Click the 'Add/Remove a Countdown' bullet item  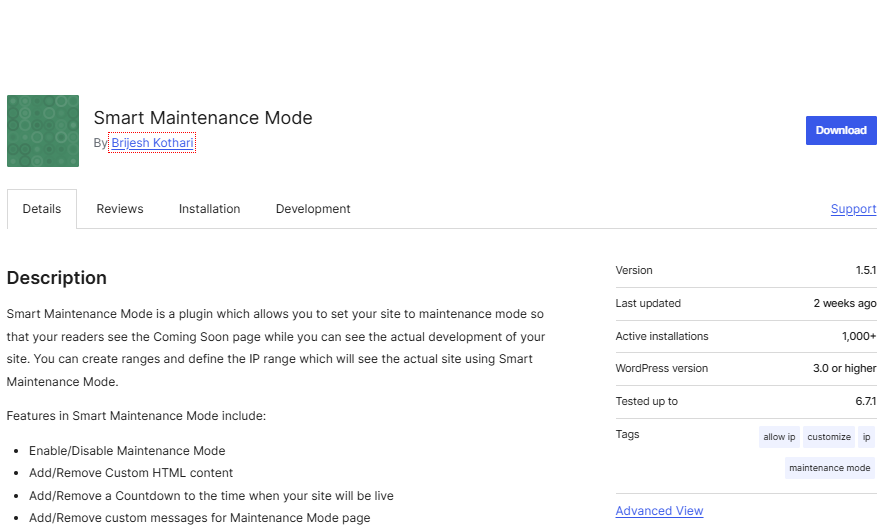(x=211, y=496)
